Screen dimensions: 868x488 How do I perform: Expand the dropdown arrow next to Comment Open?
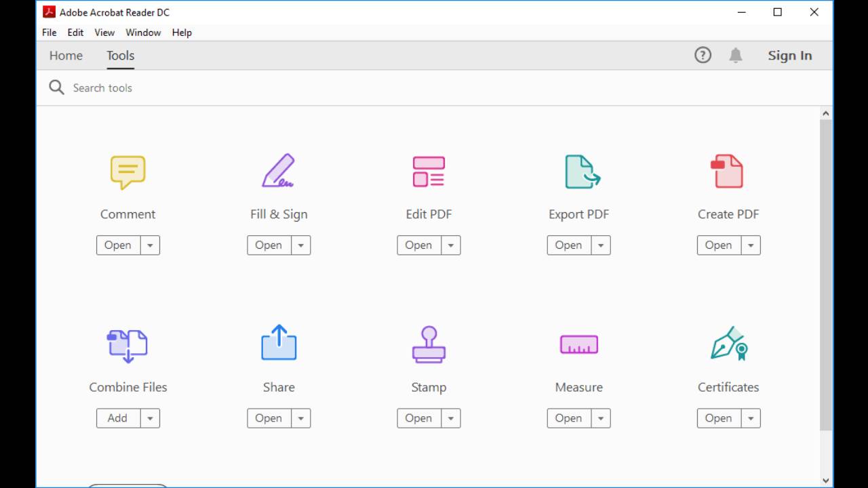tap(150, 245)
